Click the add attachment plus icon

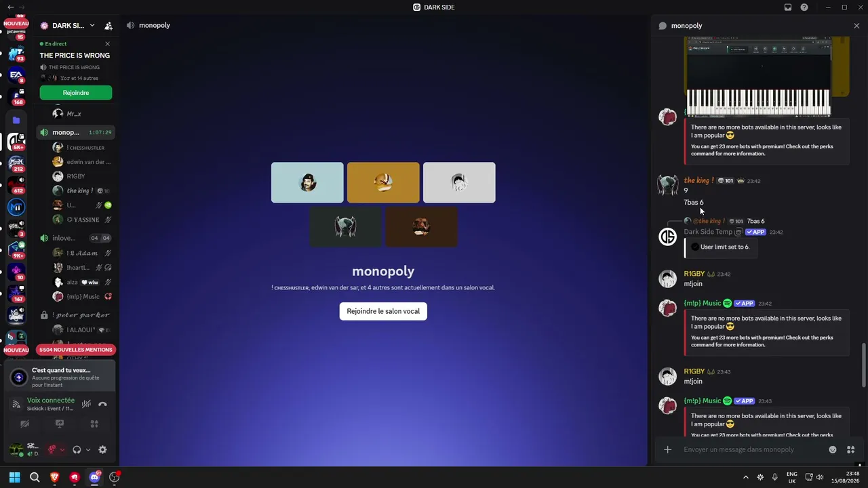[x=668, y=449]
